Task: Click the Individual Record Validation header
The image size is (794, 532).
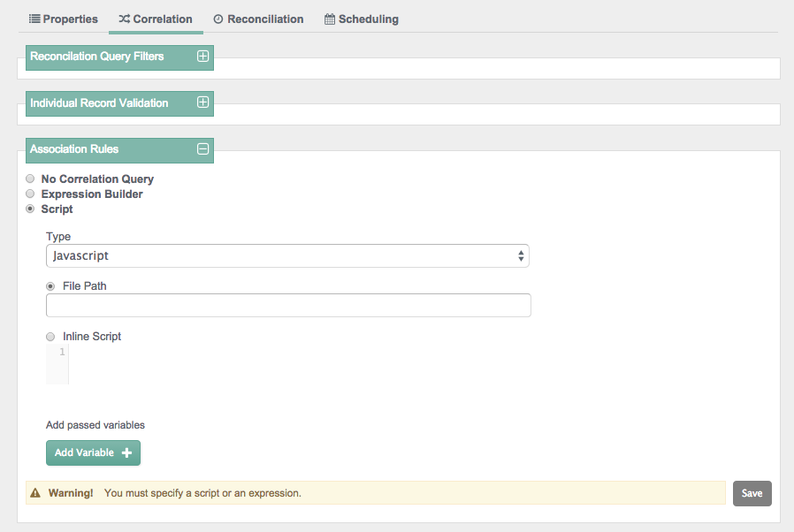Action: [119, 103]
